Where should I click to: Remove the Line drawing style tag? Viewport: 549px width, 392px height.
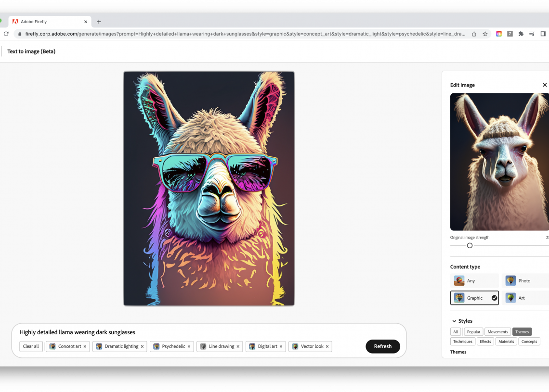238,346
